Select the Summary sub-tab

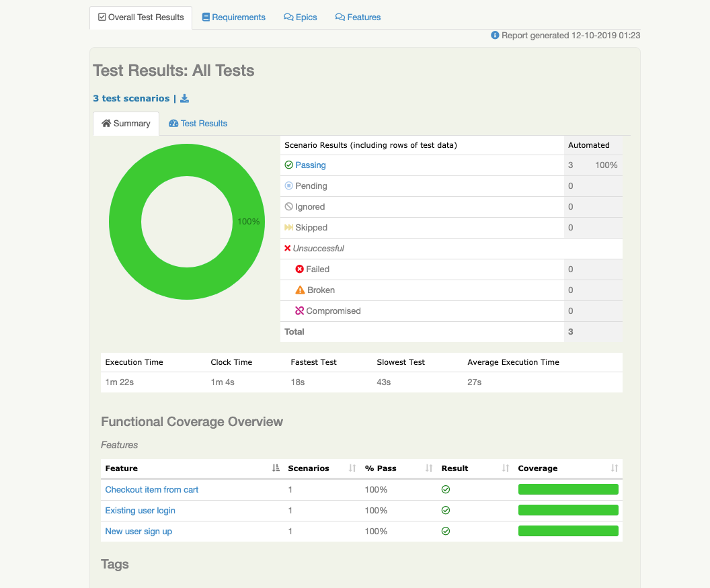coord(126,124)
